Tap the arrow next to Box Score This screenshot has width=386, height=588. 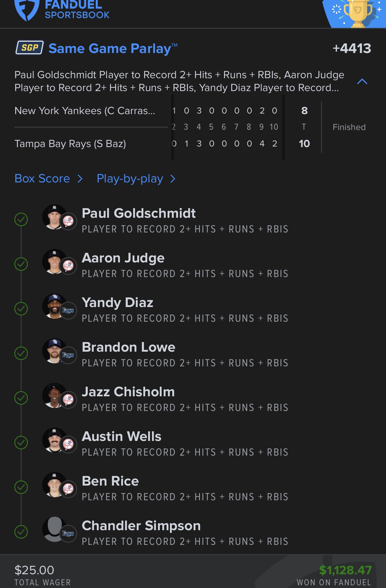tap(80, 179)
